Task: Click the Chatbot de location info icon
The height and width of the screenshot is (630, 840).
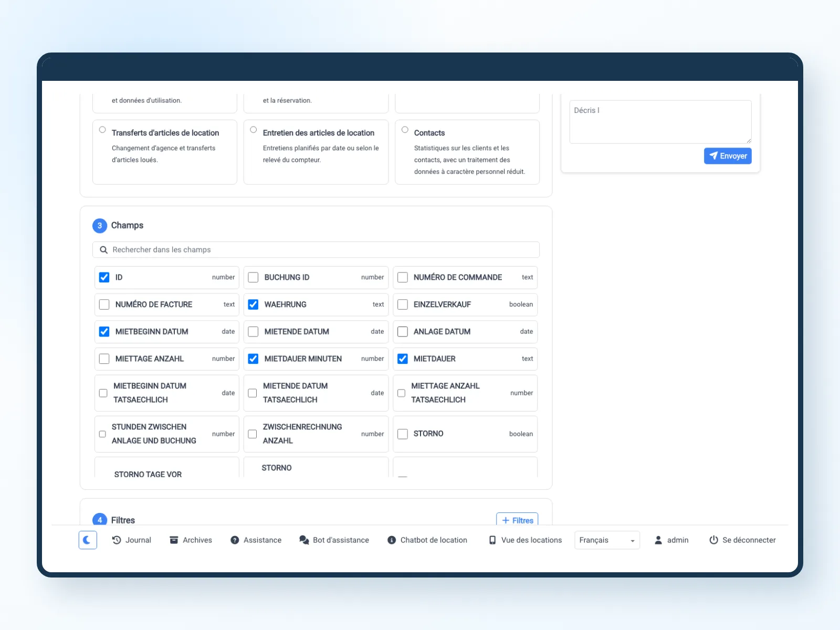Action: coord(392,540)
